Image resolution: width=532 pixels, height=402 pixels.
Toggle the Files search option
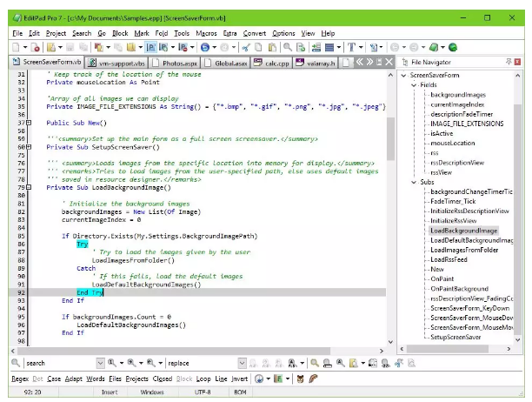115,379
